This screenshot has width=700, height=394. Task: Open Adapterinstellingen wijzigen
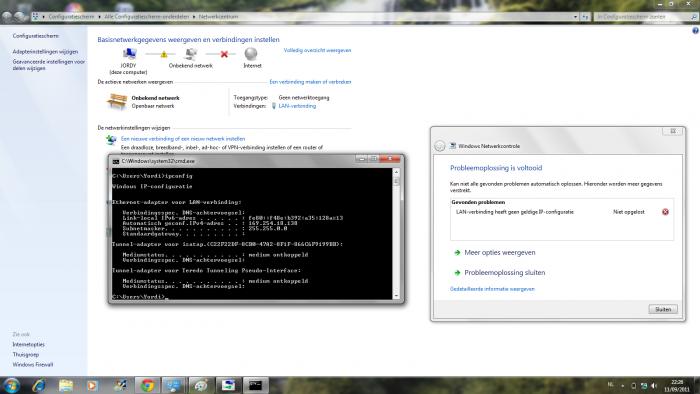[x=45, y=52]
